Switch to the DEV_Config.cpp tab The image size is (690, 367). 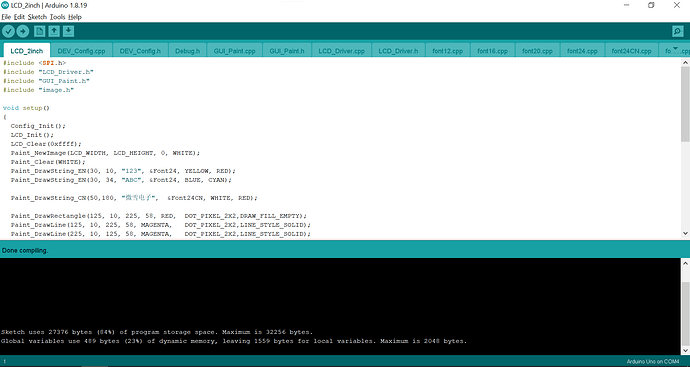coord(81,51)
